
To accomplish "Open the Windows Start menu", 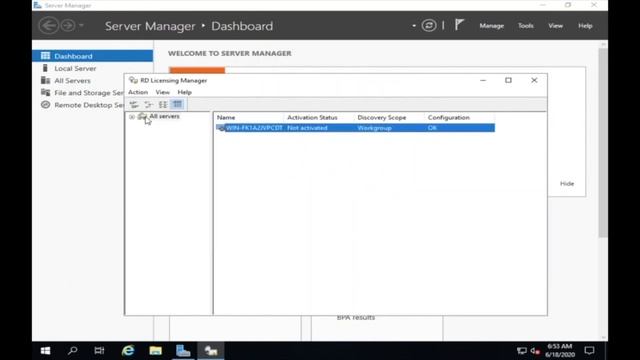I will (45, 351).
